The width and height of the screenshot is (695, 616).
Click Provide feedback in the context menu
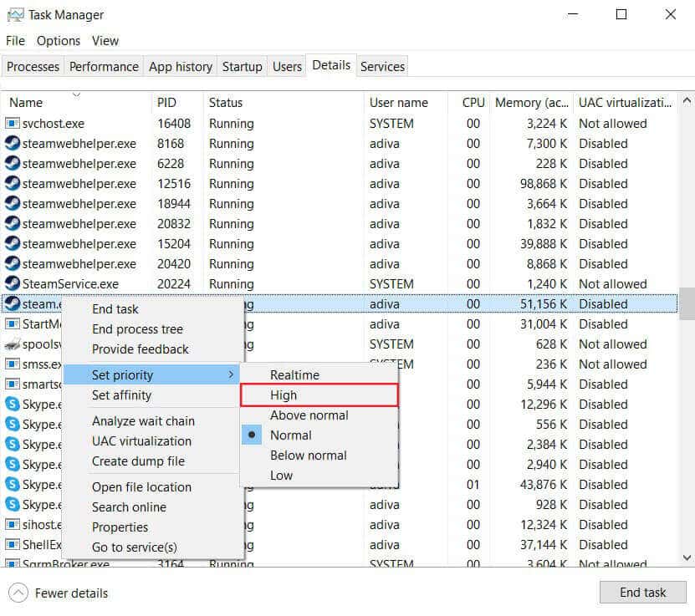(151, 349)
